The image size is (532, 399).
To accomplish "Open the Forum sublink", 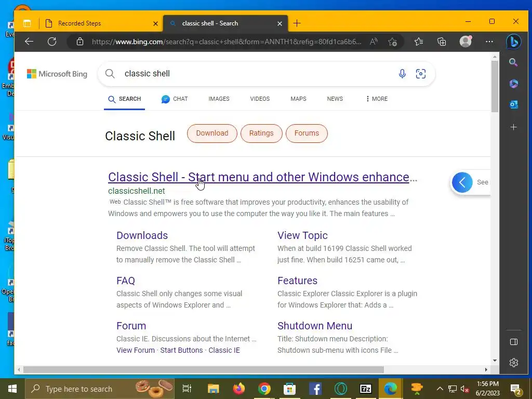I will [131, 326].
